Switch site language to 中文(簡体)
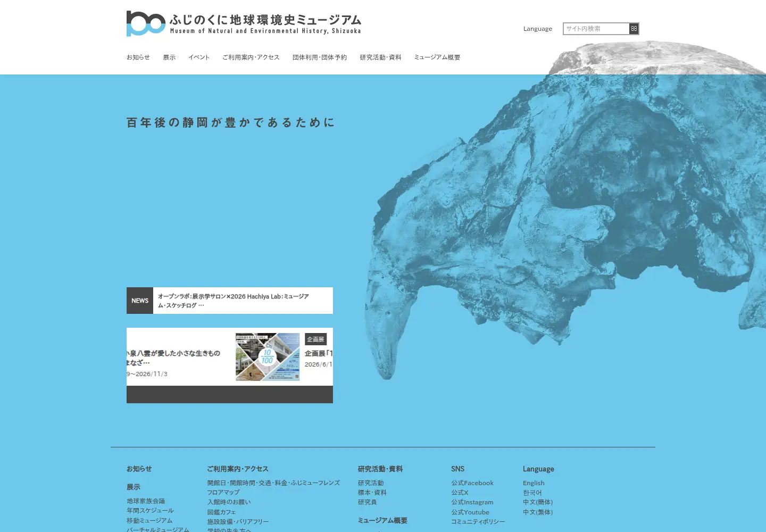 pos(538,502)
